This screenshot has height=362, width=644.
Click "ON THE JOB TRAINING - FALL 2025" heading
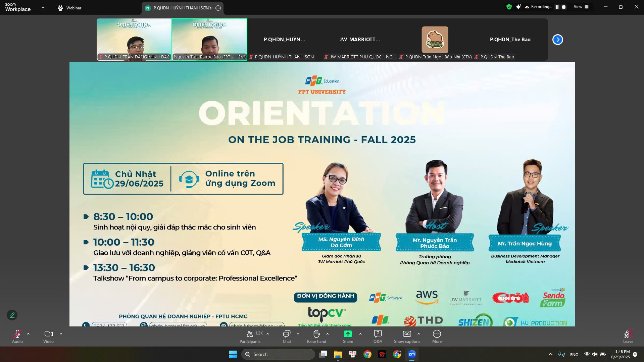tap(322, 140)
